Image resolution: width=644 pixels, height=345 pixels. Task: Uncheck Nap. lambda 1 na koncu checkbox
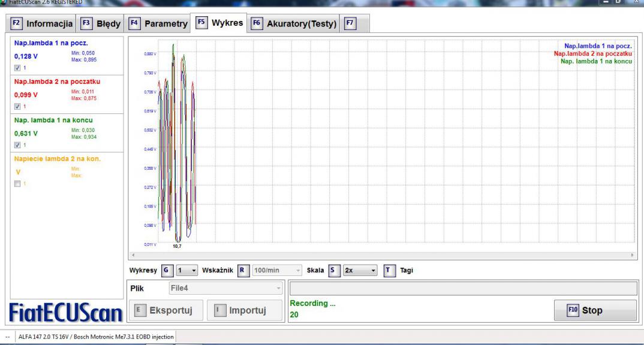pyautogui.click(x=17, y=145)
